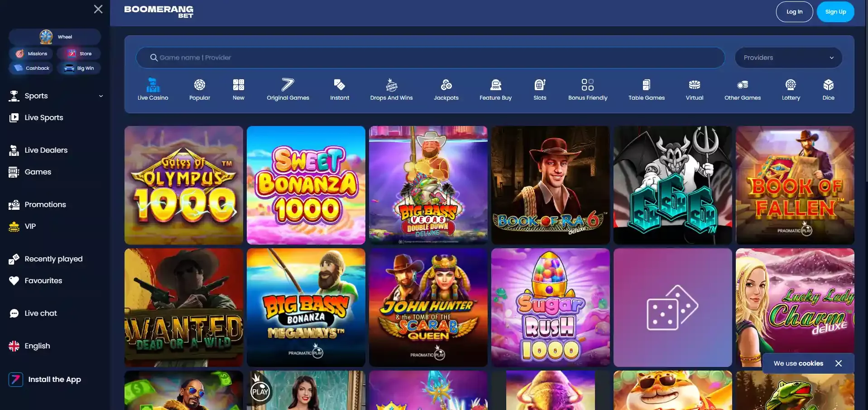868x410 pixels.
Task: Select the Lottery games icon
Action: (791, 89)
